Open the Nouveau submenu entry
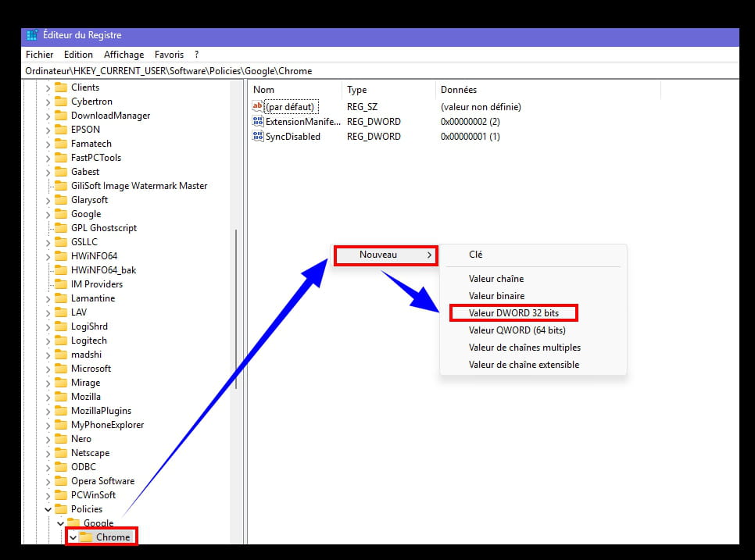 pos(386,255)
